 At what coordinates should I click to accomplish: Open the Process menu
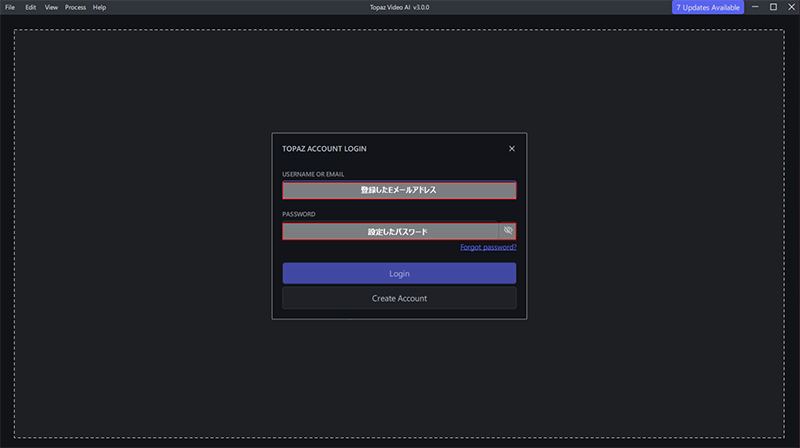tap(75, 7)
